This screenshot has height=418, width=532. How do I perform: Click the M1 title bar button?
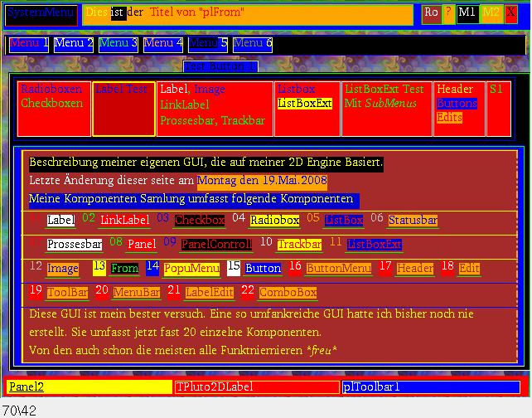pos(467,13)
